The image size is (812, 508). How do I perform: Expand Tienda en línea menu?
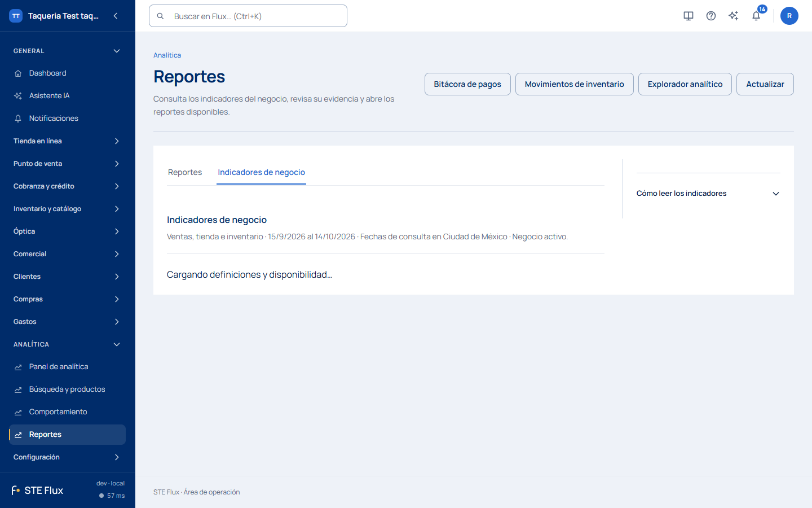coord(68,141)
